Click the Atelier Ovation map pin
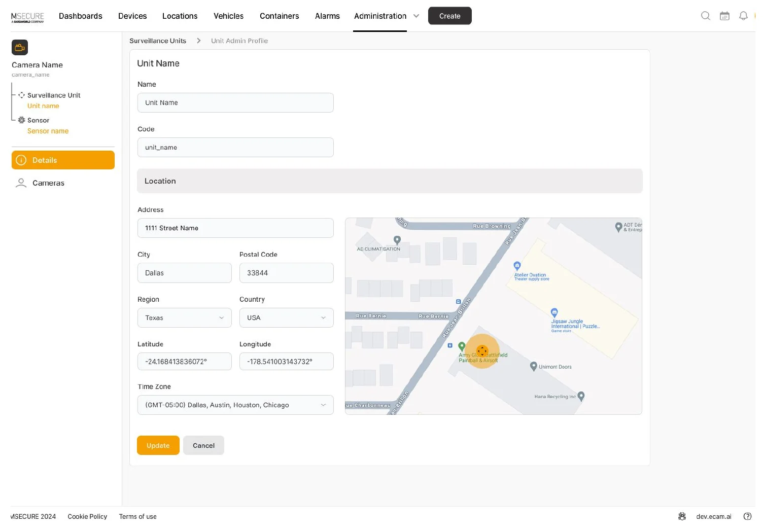 point(517,266)
